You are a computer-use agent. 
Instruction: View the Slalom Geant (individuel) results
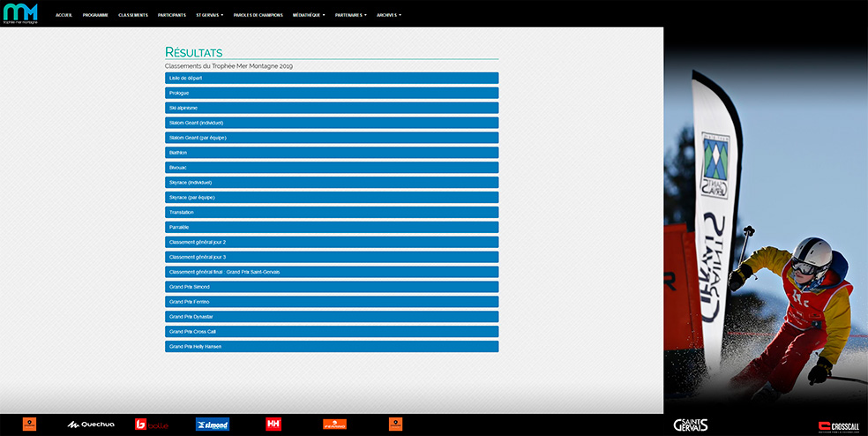click(331, 123)
